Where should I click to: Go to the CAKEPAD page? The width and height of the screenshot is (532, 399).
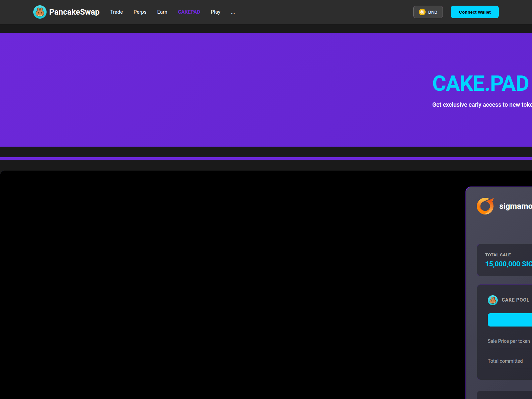189,12
